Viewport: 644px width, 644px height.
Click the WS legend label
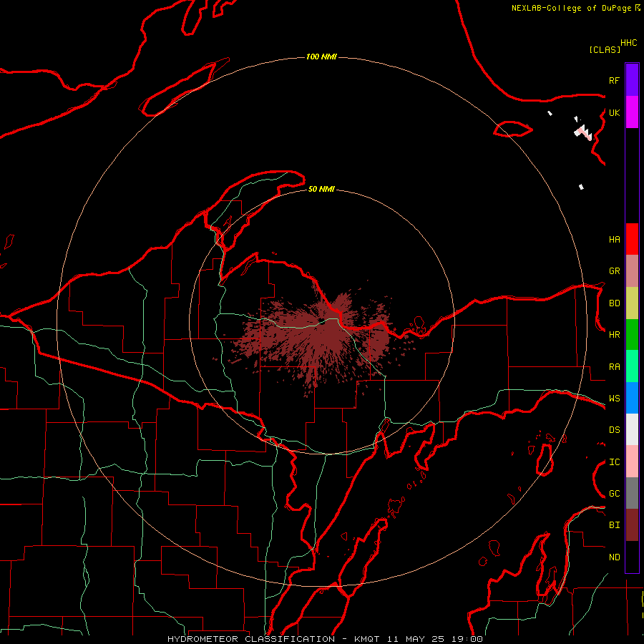click(x=614, y=398)
